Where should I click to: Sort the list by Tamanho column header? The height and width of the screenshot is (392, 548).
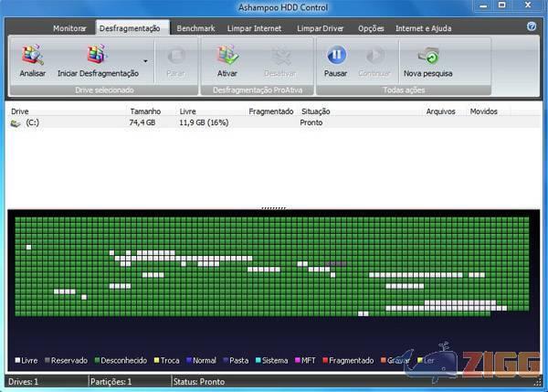(x=145, y=111)
